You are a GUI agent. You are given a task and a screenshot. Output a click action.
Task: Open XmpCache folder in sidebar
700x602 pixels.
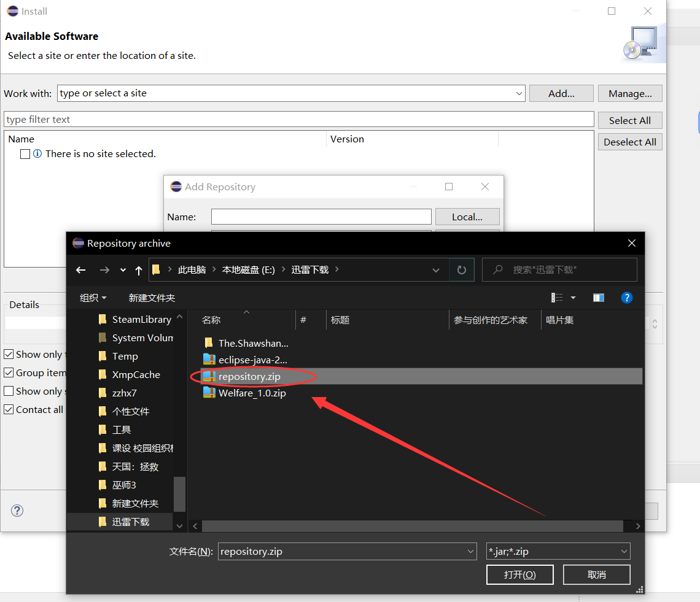tap(129, 374)
